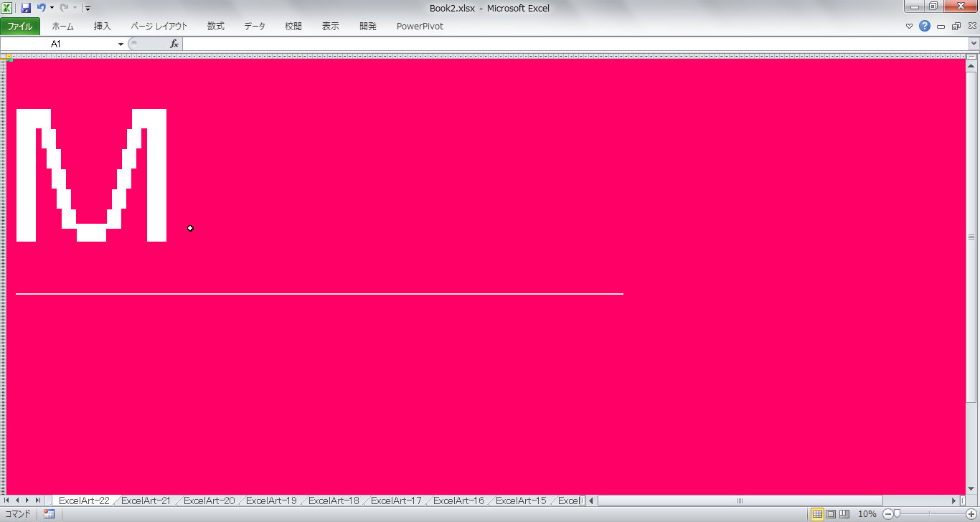Open the Redo history dropdown arrow

click(75, 8)
